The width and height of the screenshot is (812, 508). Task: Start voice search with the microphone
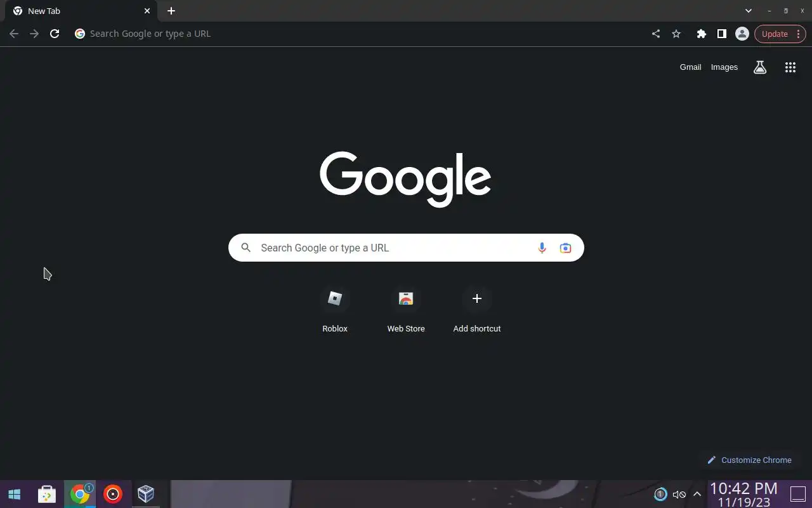click(542, 248)
